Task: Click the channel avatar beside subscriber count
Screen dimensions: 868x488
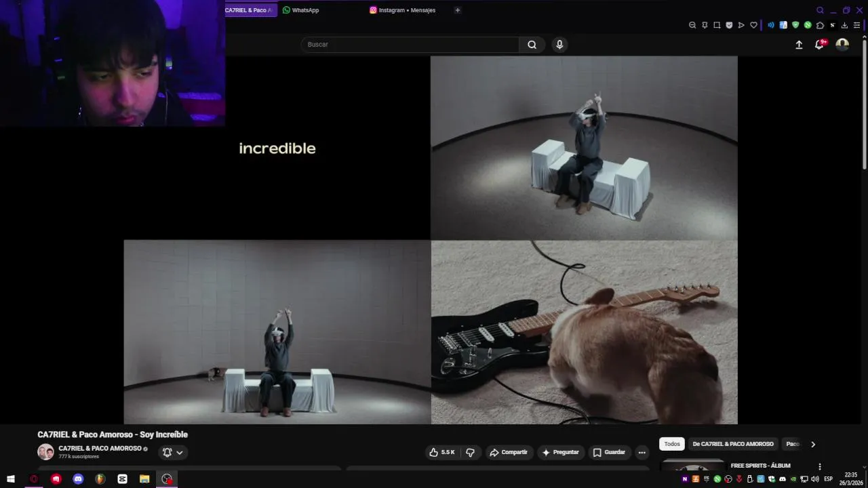Action: tap(45, 452)
